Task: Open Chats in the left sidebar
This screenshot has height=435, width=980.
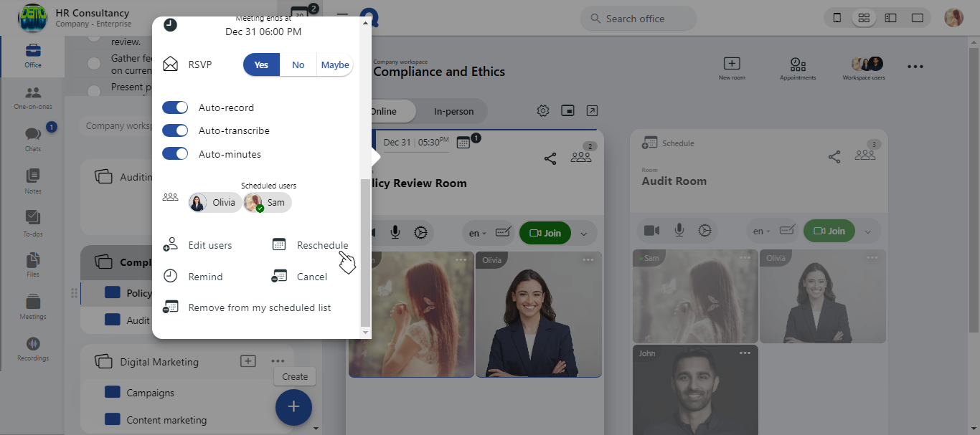Action: [32, 138]
